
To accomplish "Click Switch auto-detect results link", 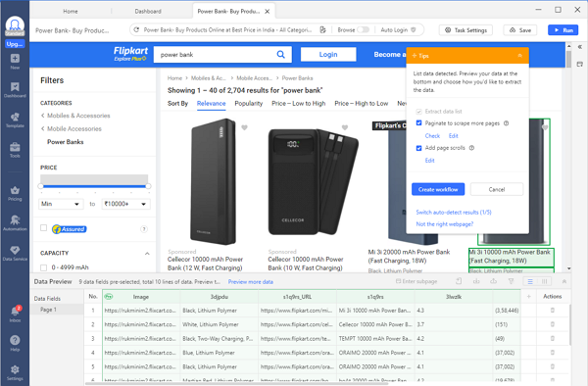I will 454,213.
